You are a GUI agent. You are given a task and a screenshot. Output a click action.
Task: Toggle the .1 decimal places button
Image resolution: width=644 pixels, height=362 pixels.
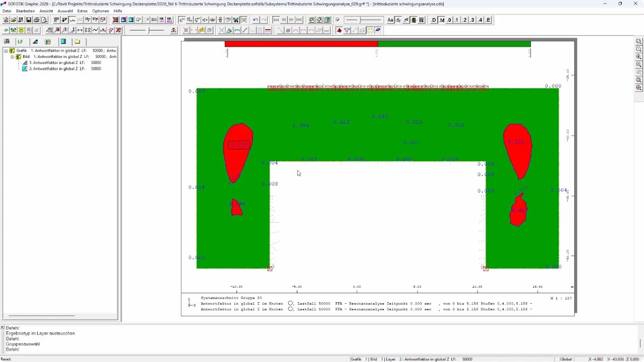[457, 20]
